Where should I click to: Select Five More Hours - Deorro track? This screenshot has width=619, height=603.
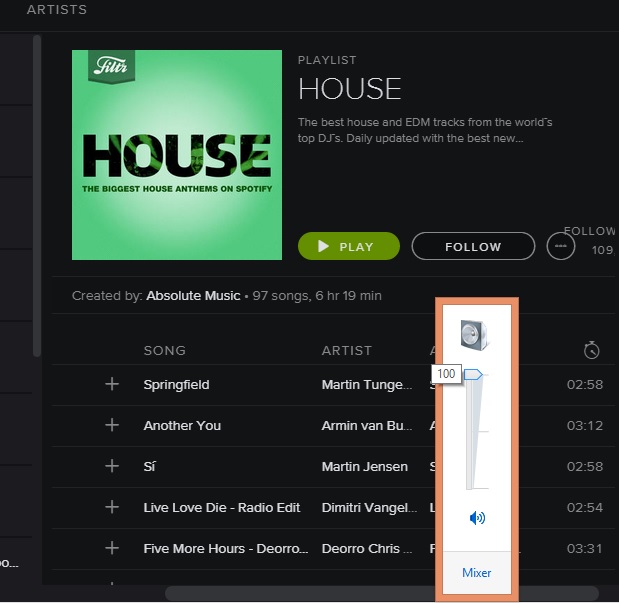[226, 549]
